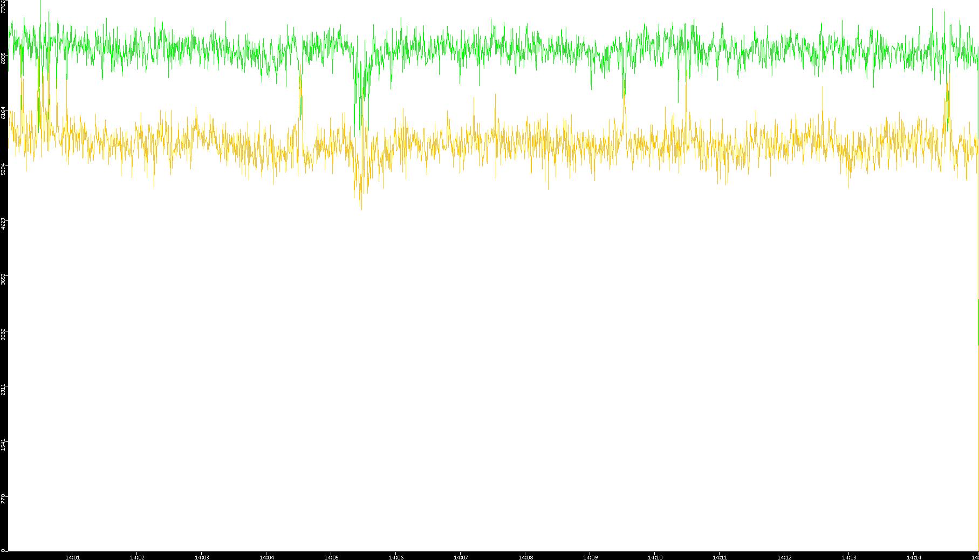Click the 3853 value on the vertical axis
979x560 pixels.
pos(4,279)
